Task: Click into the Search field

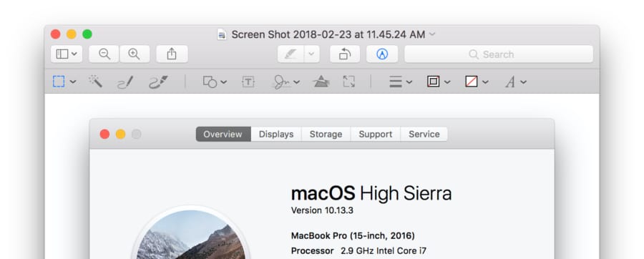Action: (499, 54)
